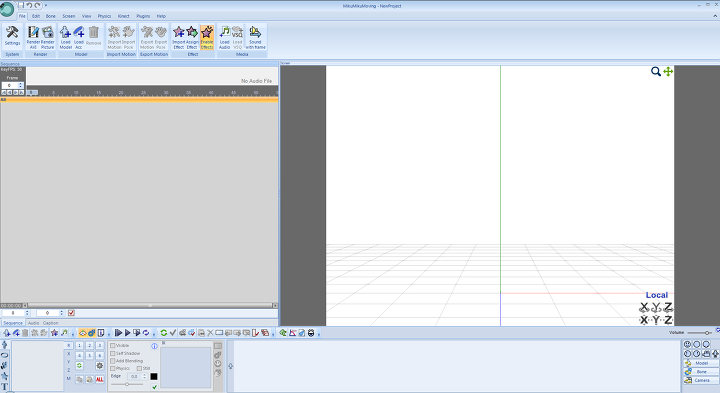Select the Sequence tab below the timeline
Image resolution: width=720 pixels, height=393 pixels.
click(13, 323)
